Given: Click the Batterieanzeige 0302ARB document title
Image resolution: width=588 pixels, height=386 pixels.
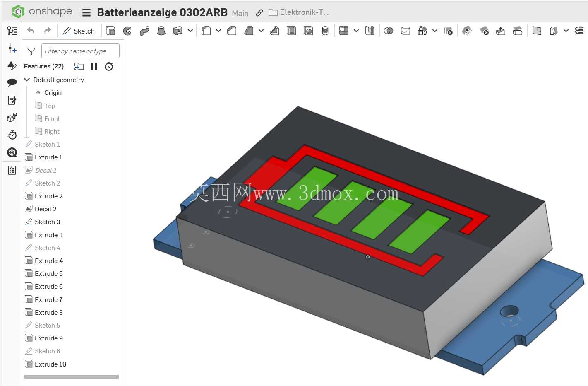Looking at the screenshot, I should [x=162, y=12].
